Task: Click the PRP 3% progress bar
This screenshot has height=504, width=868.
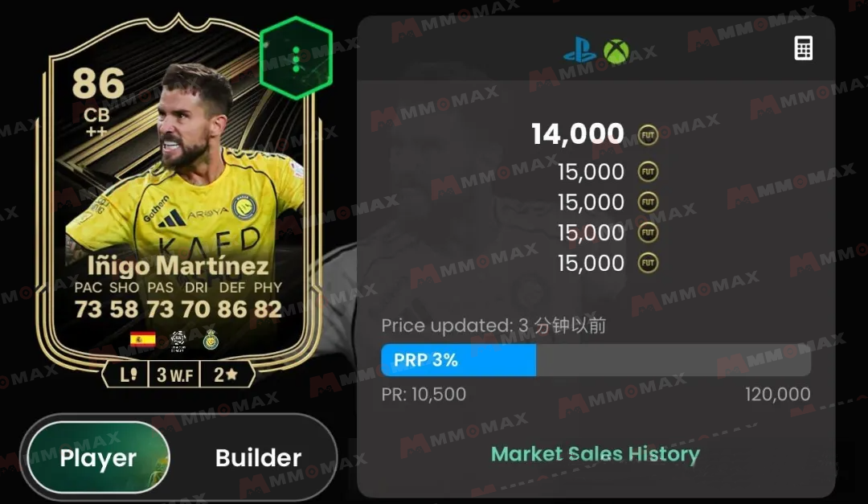Action: (596, 360)
